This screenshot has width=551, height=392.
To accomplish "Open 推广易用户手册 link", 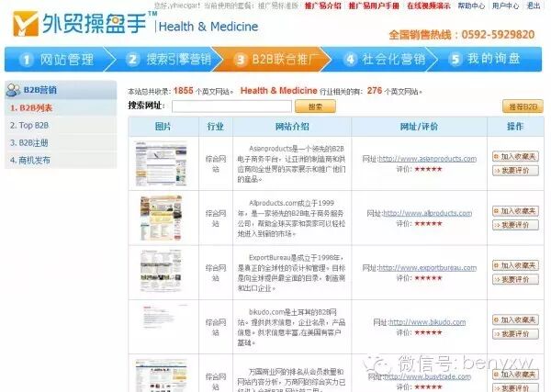I will [x=374, y=6].
